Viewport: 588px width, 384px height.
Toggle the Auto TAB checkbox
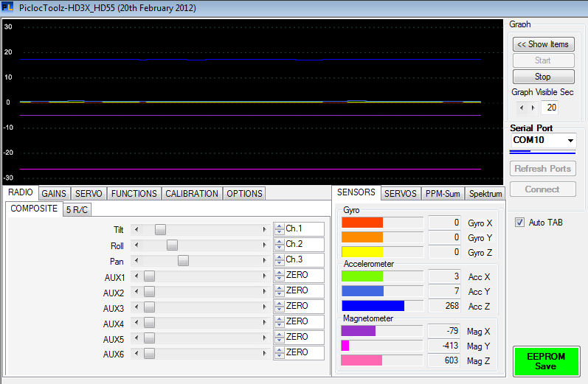[x=519, y=222]
